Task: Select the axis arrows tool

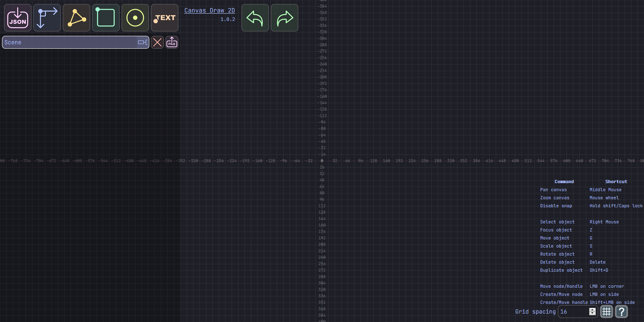Action: click(47, 18)
